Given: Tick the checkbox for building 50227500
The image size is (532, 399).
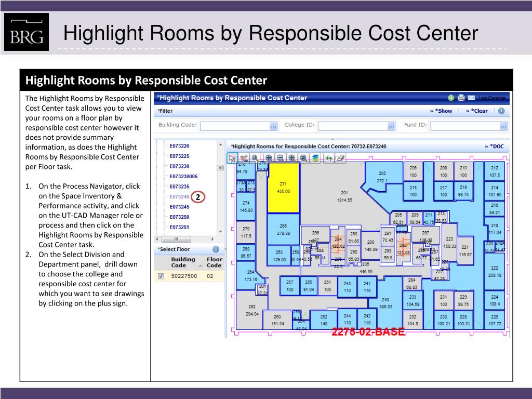Looking at the screenshot, I should [x=161, y=276].
